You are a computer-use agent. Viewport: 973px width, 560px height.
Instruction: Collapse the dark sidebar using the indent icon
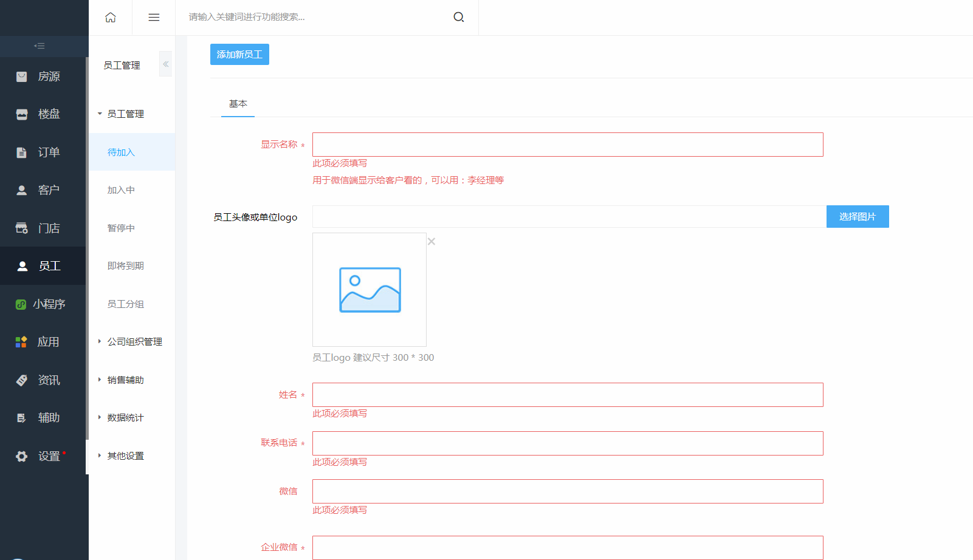click(x=40, y=46)
